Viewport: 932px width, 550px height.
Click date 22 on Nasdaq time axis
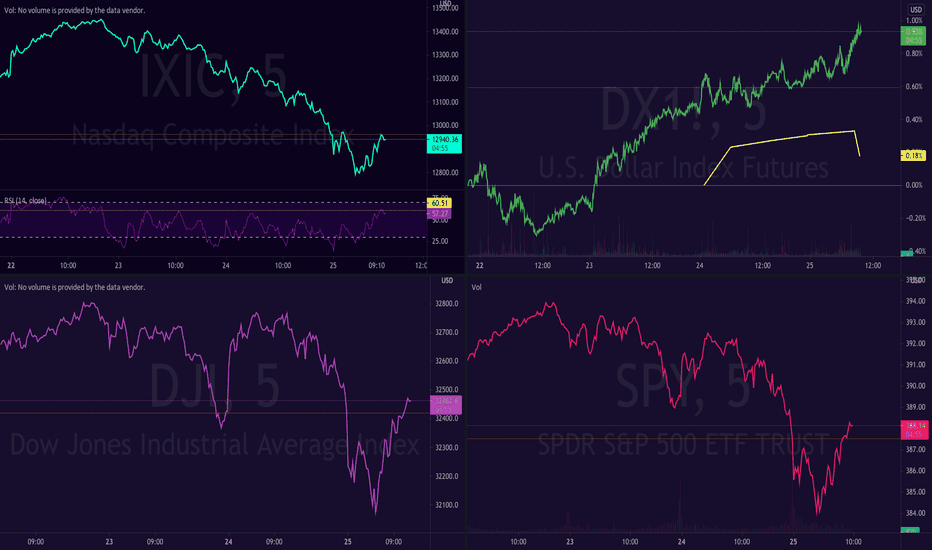point(11,266)
